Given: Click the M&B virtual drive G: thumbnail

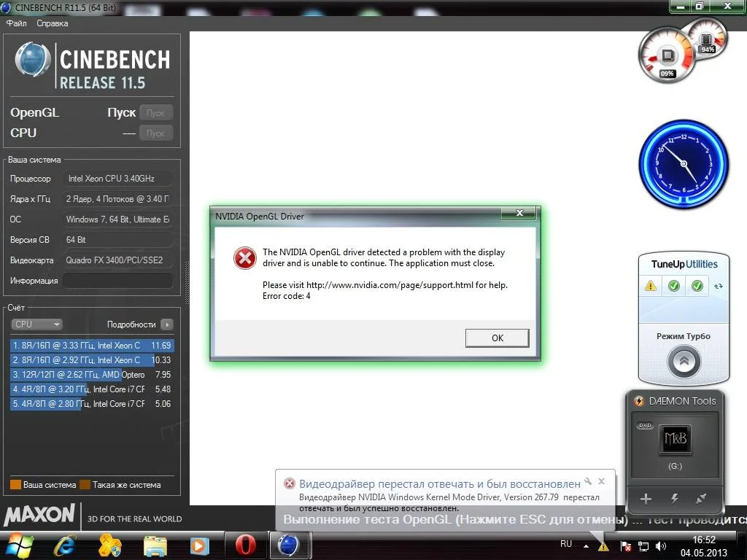Looking at the screenshot, I should pyautogui.click(x=675, y=438).
